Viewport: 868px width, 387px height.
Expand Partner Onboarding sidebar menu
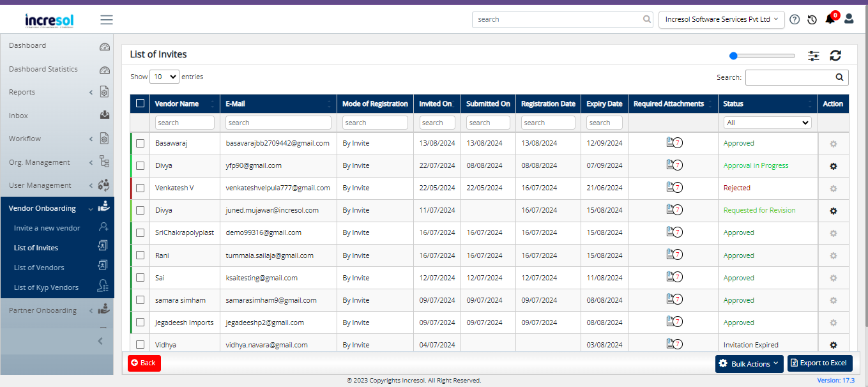pos(57,310)
